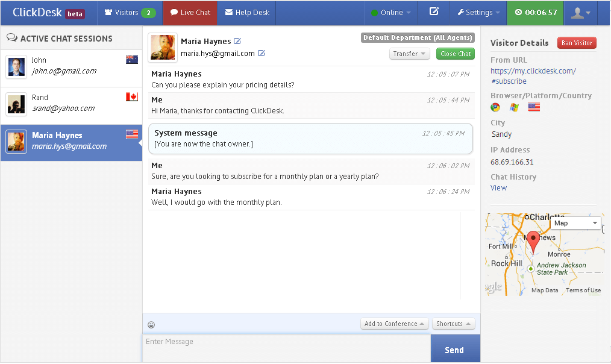
Task: Click the ClickDesk beta logo
Action: tap(48, 13)
